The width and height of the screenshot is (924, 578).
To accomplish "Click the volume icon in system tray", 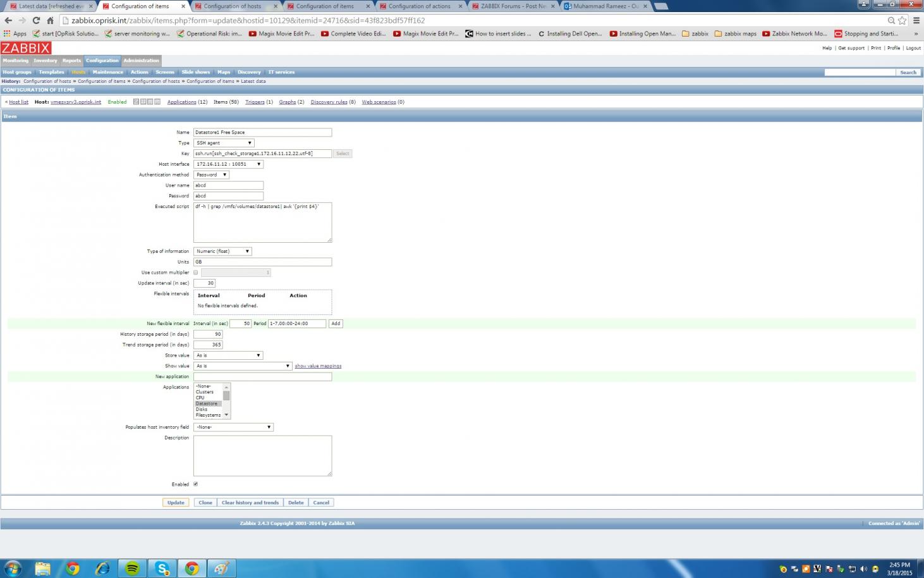I will [x=863, y=569].
